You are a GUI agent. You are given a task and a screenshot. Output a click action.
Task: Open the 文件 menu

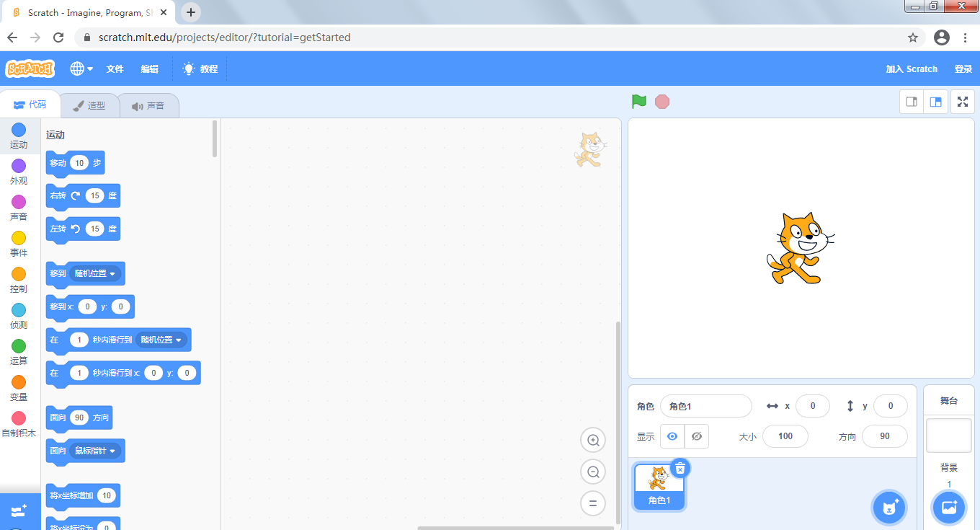(x=115, y=69)
